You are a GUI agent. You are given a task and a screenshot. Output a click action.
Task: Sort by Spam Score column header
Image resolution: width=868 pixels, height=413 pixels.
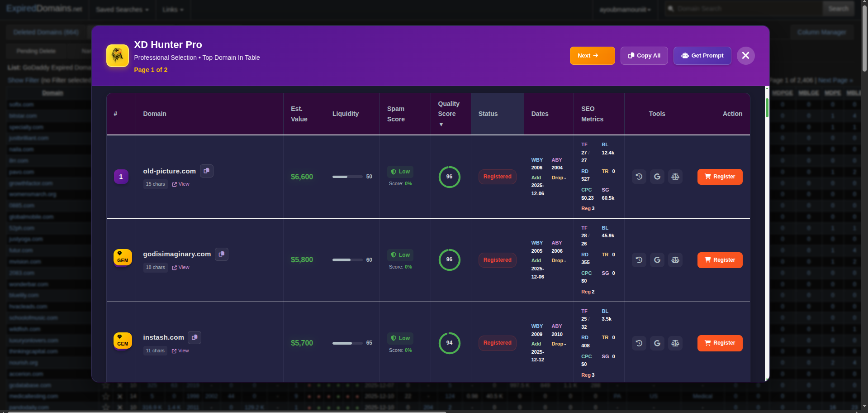coord(396,114)
